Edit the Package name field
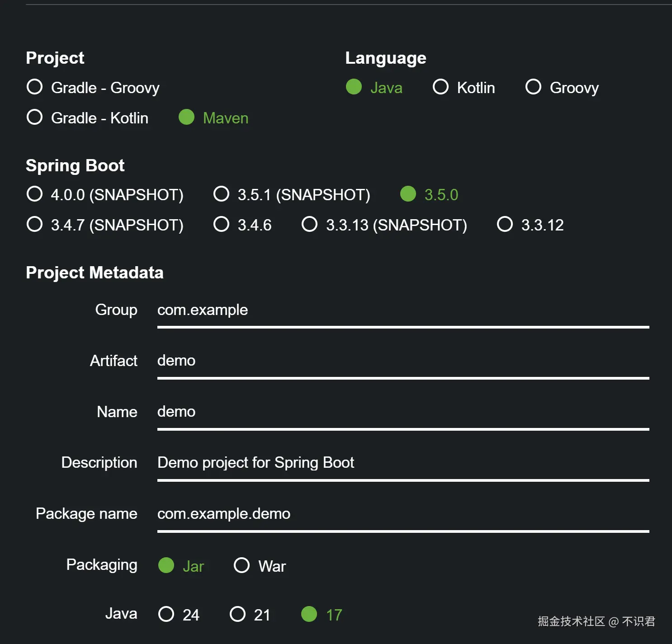The height and width of the screenshot is (644, 672). coord(402,514)
